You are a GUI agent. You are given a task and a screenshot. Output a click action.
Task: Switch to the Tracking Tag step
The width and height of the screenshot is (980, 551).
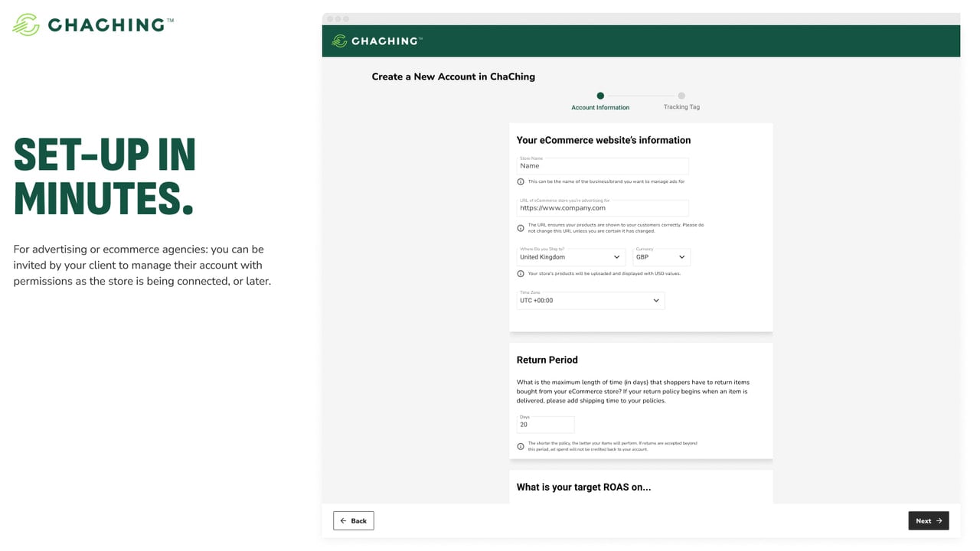681,101
